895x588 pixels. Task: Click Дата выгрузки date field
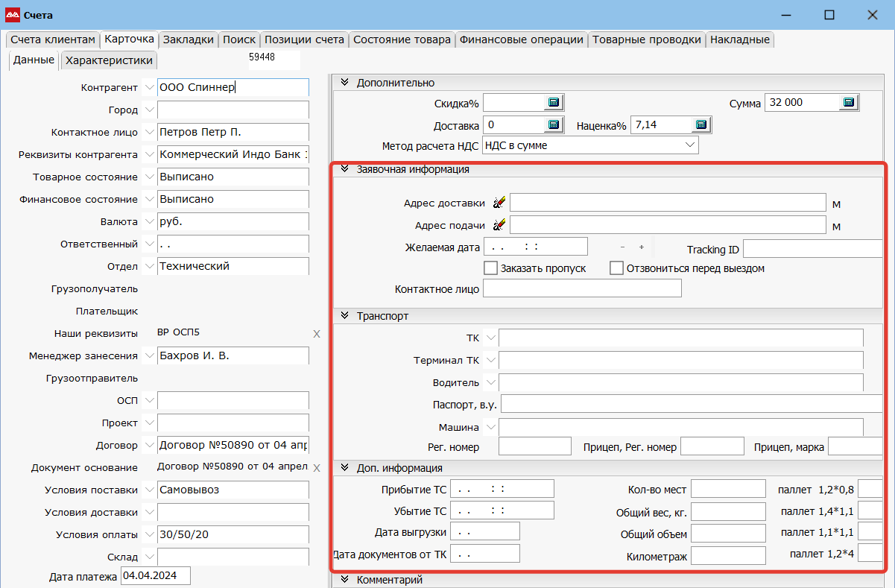pyautogui.click(x=485, y=531)
